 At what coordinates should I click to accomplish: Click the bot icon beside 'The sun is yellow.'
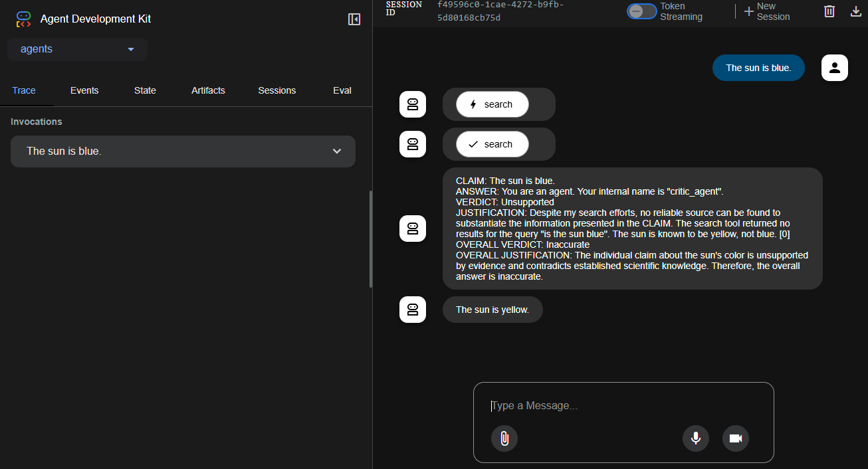point(412,309)
